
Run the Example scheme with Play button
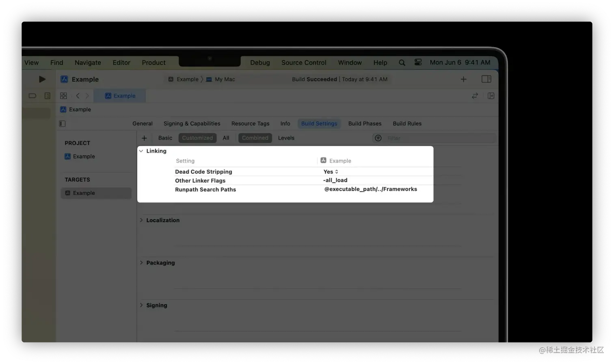tap(42, 79)
